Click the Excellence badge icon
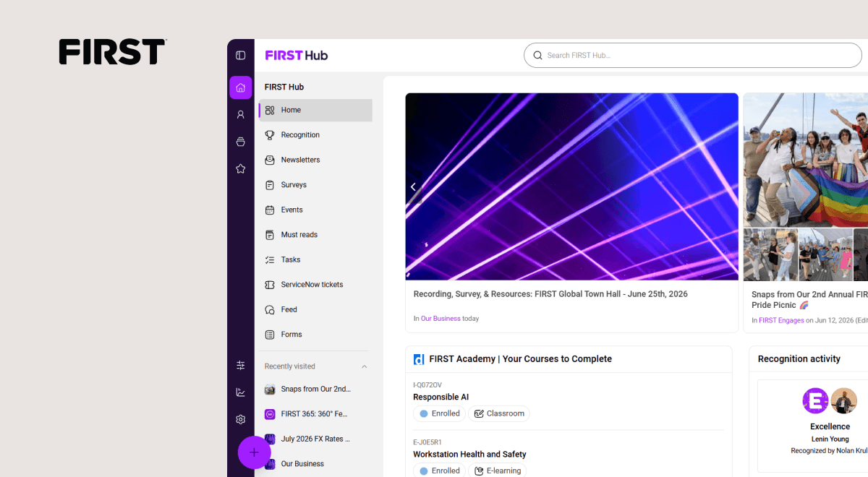Screen dimensions: 868x477 click(815, 400)
